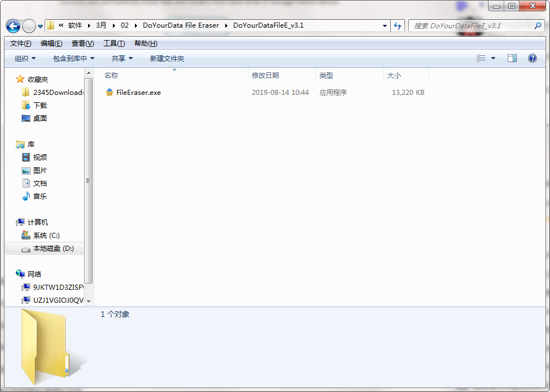
Task: Sort by the 名称 column header
Action: pos(111,76)
